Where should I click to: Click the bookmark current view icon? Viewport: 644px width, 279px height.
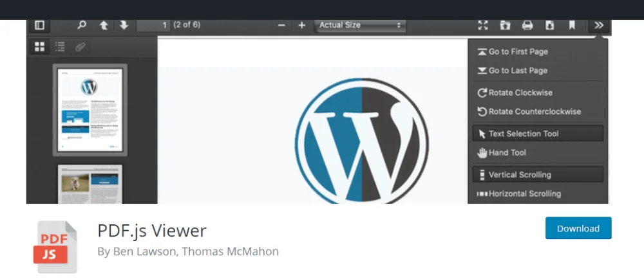(571, 26)
